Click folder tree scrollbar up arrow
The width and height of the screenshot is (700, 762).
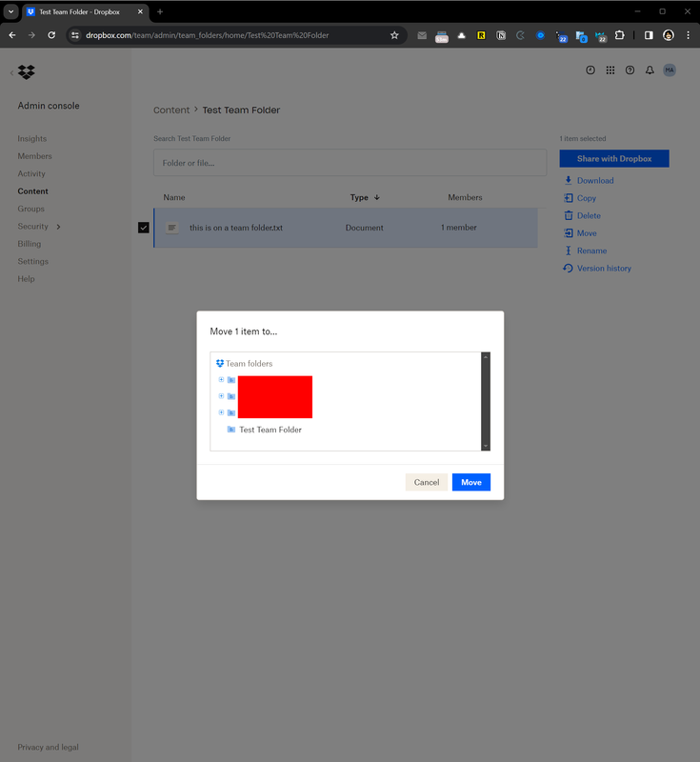pyautogui.click(x=486, y=356)
